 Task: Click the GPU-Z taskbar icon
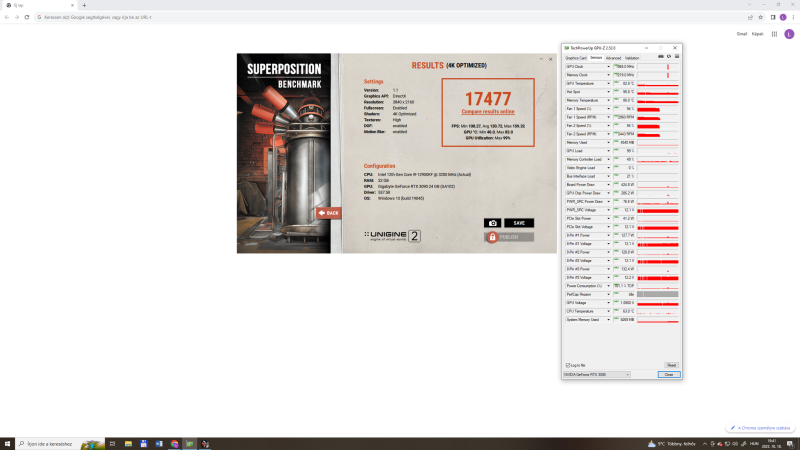(x=190, y=444)
